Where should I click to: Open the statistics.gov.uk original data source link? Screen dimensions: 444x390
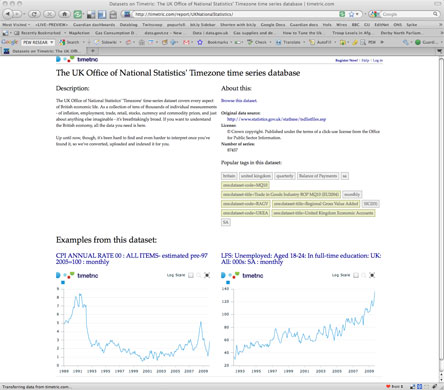click(277, 119)
